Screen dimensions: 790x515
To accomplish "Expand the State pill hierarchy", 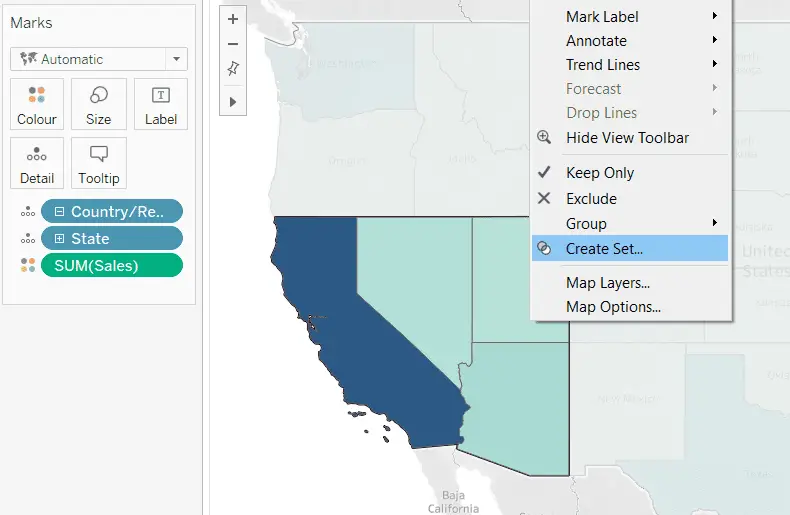I will tap(59, 238).
